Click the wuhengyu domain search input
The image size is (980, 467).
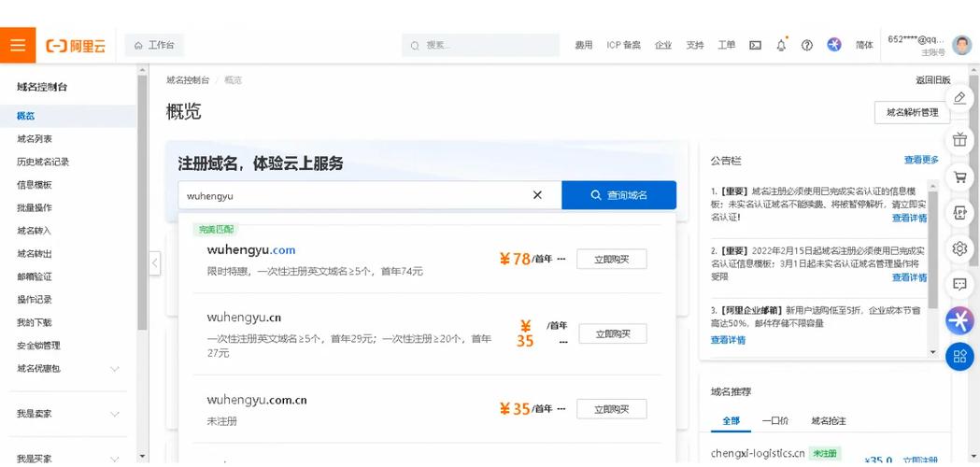355,195
